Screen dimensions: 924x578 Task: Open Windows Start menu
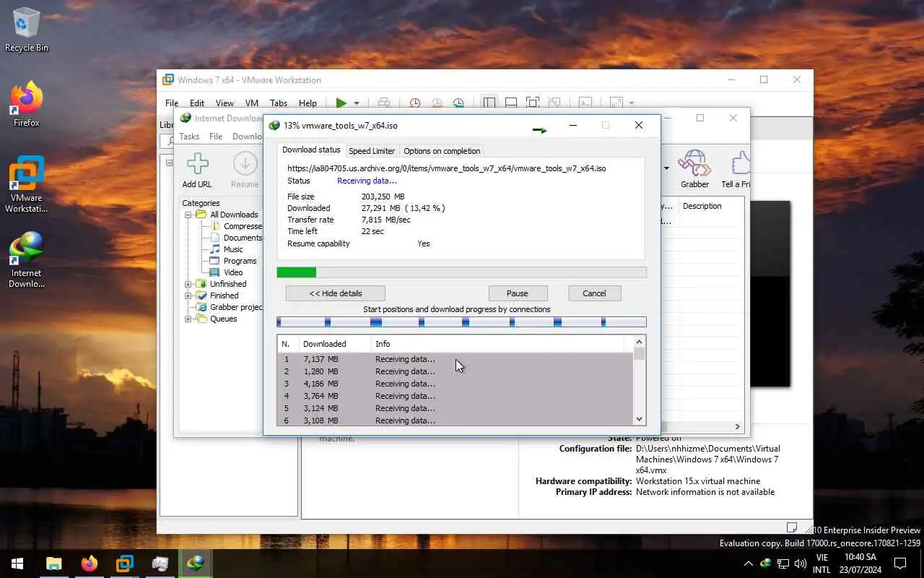tap(17, 564)
